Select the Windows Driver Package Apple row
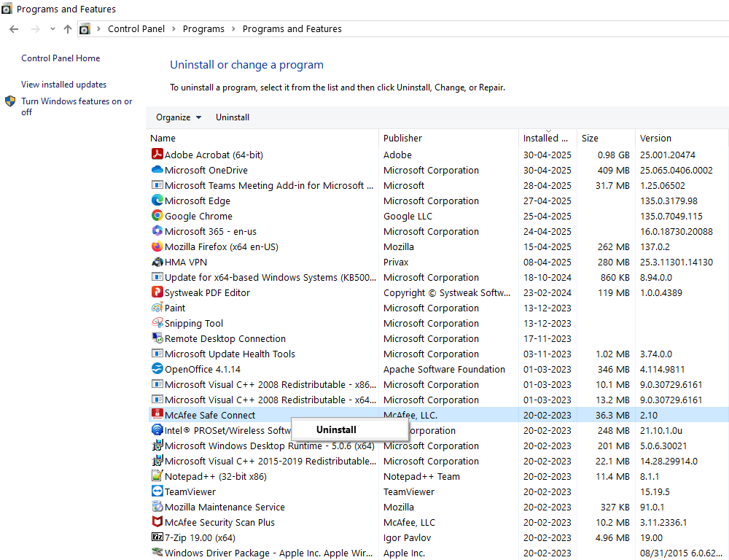The image size is (729, 560). pyautogui.click(x=438, y=553)
